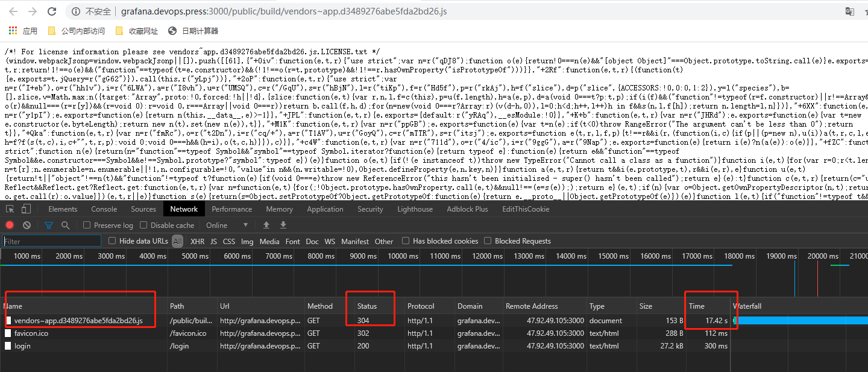868x372 pixels.
Task: Open the Application panel
Action: pos(325,209)
